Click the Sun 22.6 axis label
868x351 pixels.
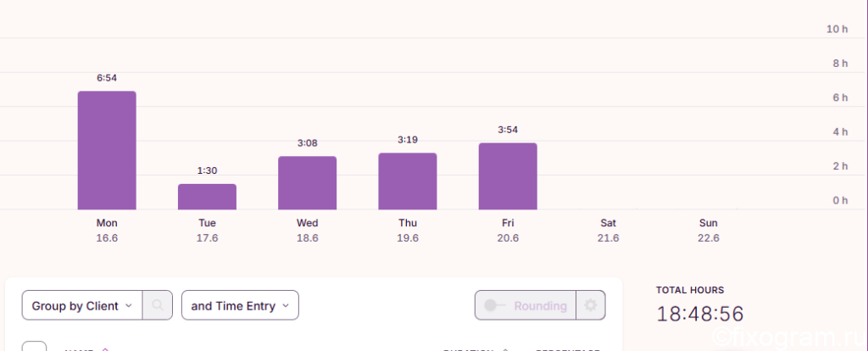click(708, 231)
